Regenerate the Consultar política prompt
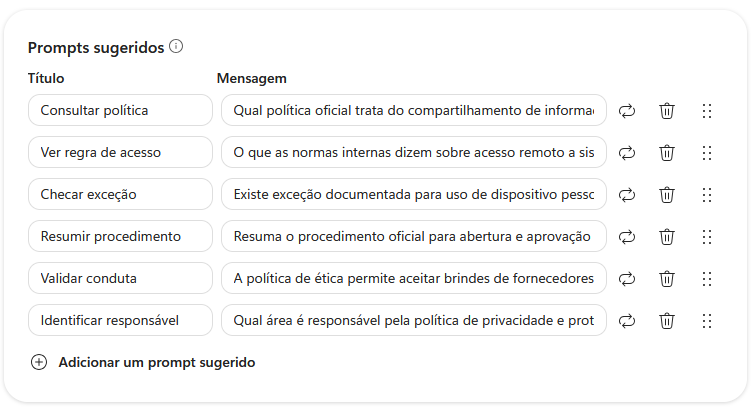The height and width of the screenshot is (409, 756). pyautogui.click(x=627, y=111)
